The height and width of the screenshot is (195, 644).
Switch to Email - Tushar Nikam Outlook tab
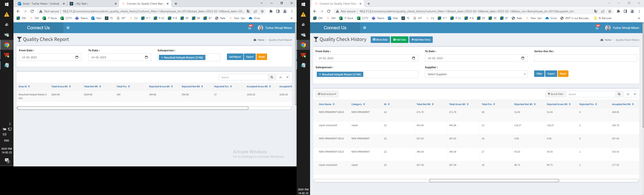point(41,4)
